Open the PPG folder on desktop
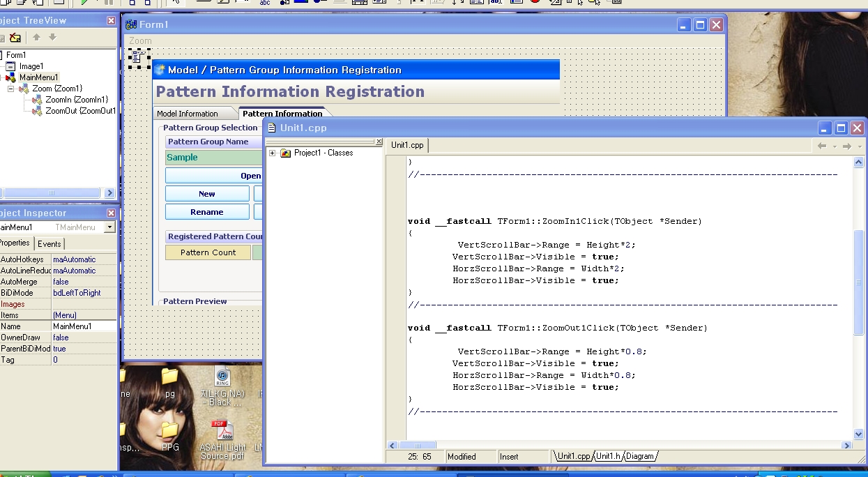This screenshot has width=868, height=477. [169, 432]
